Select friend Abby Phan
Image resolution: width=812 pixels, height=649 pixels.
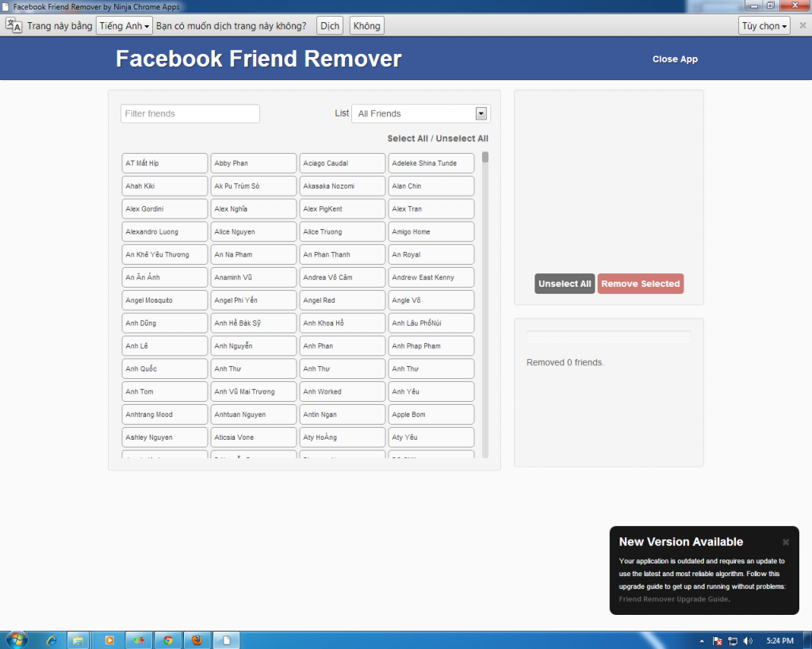254,163
